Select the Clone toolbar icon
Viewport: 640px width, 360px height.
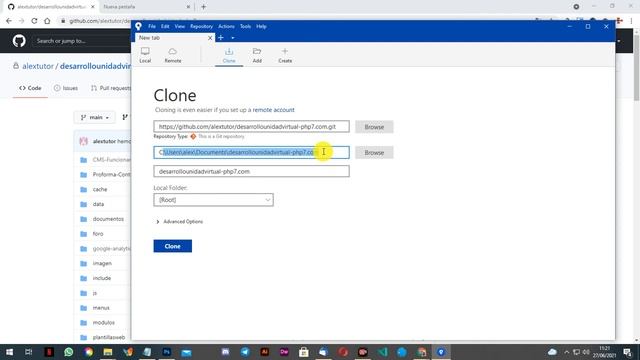pos(229,55)
